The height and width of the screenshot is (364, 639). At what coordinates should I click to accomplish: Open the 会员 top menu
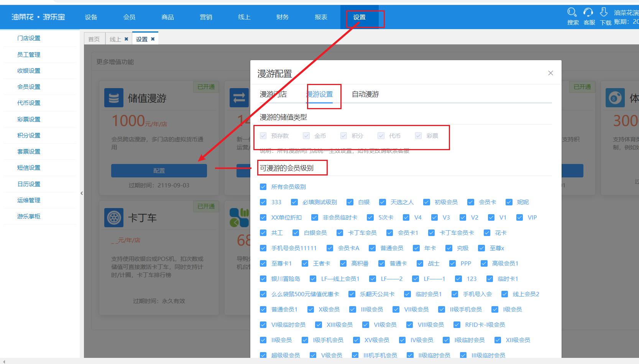click(x=130, y=17)
